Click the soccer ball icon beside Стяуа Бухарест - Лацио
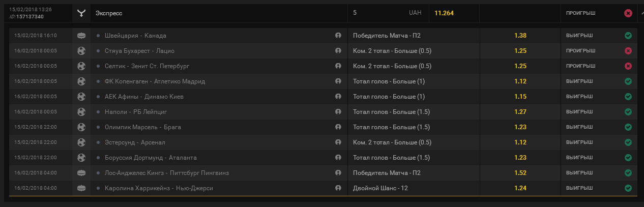 tap(81, 51)
